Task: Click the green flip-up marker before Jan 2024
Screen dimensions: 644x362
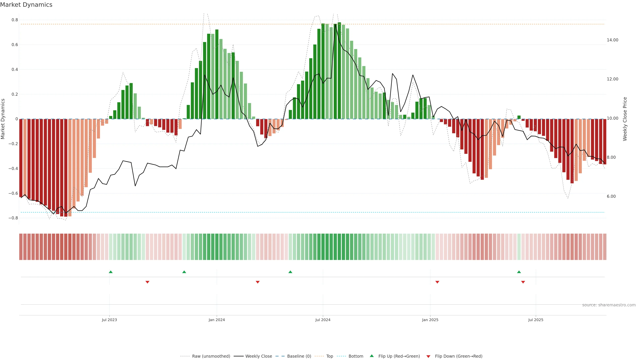Action: (184, 272)
